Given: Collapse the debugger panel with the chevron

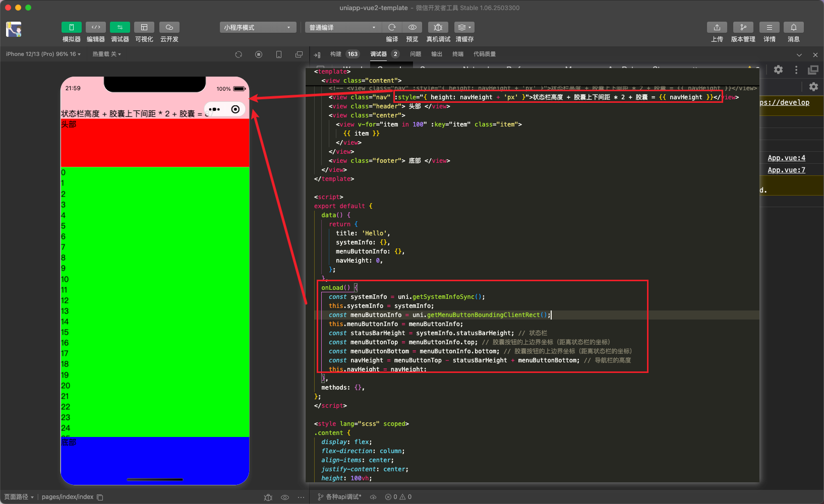Looking at the screenshot, I should (799, 54).
